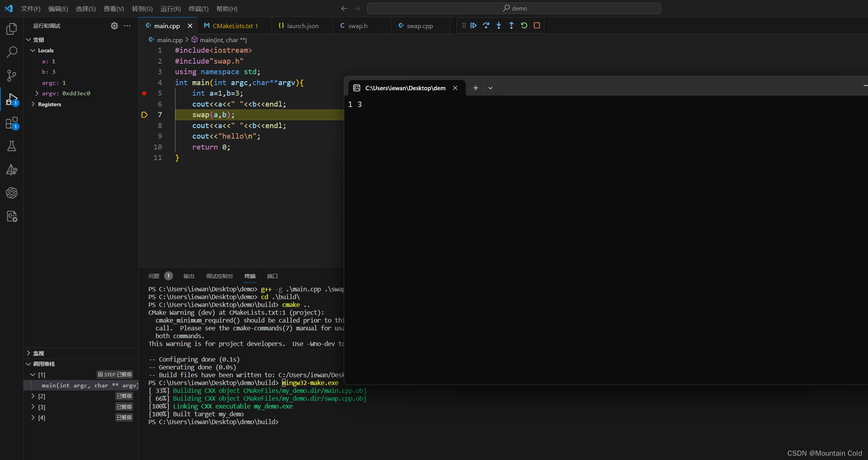
Task: Open launch.json with the gear icon
Action: click(x=114, y=26)
